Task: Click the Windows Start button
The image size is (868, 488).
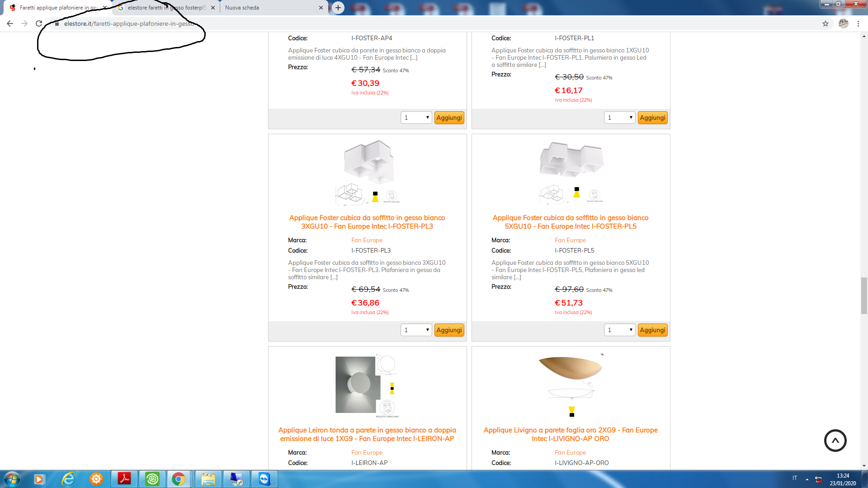Action: pyautogui.click(x=11, y=479)
